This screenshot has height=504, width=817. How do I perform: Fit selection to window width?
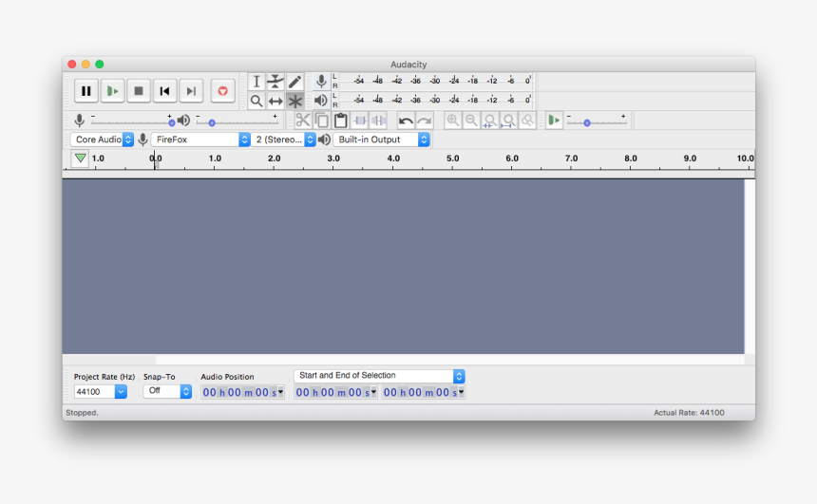coord(490,121)
